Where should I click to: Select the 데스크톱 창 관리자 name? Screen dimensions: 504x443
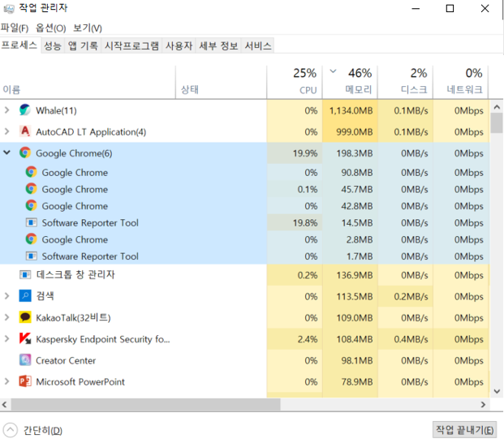pyautogui.click(x=75, y=275)
